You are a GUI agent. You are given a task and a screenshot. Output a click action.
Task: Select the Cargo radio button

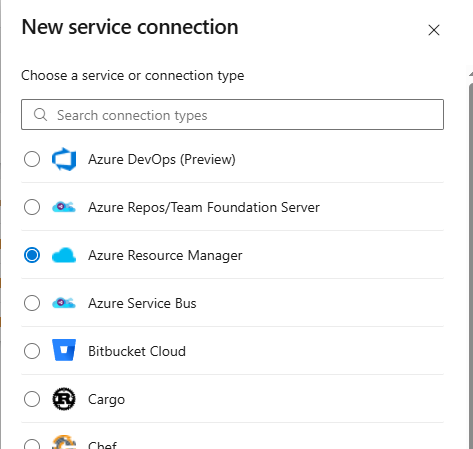(32, 399)
